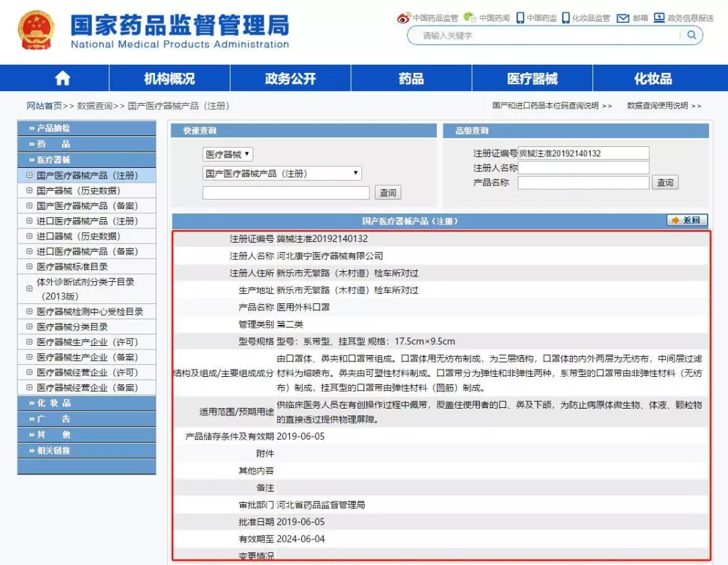Open the WeChat 中国药闻 icon link

tap(470, 18)
